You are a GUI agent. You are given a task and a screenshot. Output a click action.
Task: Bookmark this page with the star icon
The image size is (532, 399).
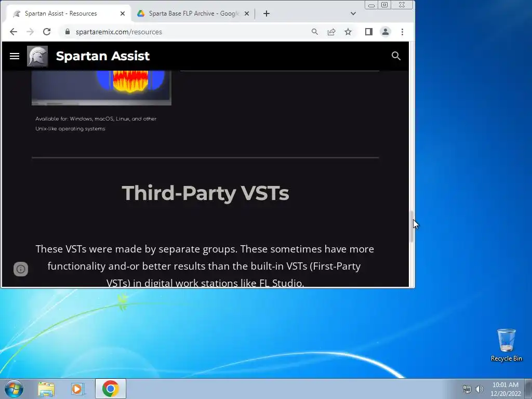pyautogui.click(x=348, y=32)
